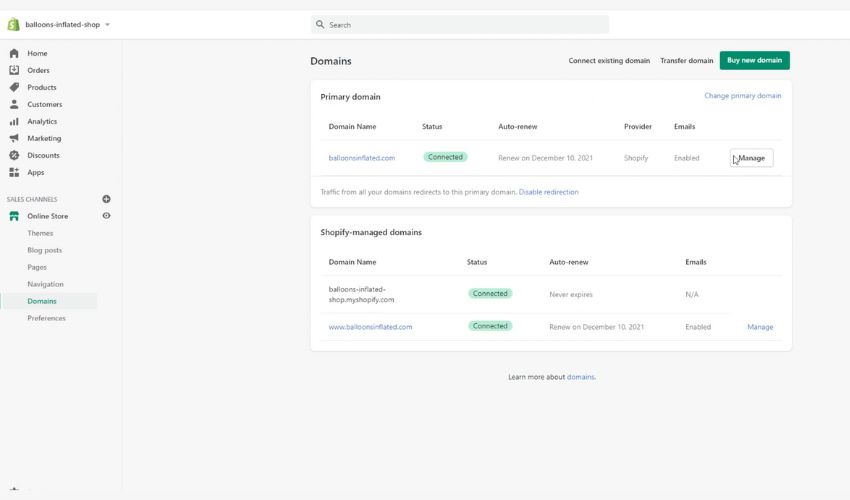The width and height of the screenshot is (850, 500).
Task: Open Orders via its sidebar icon
Action: (14, 70)
